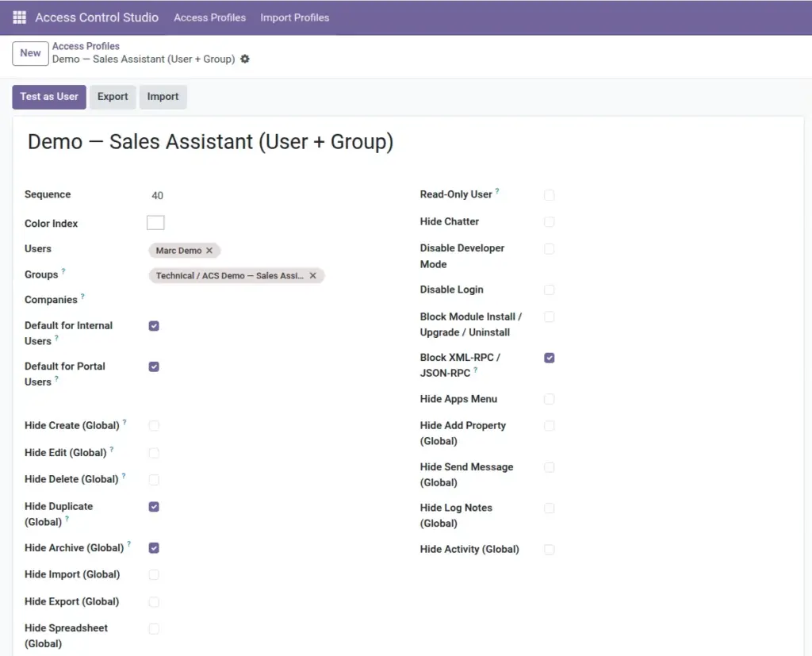Image resolution: width=812 pixels, height=656 pixels.
Task: Show help for Block XML-RPC / JSON-RPC
Action: (476, 370)
